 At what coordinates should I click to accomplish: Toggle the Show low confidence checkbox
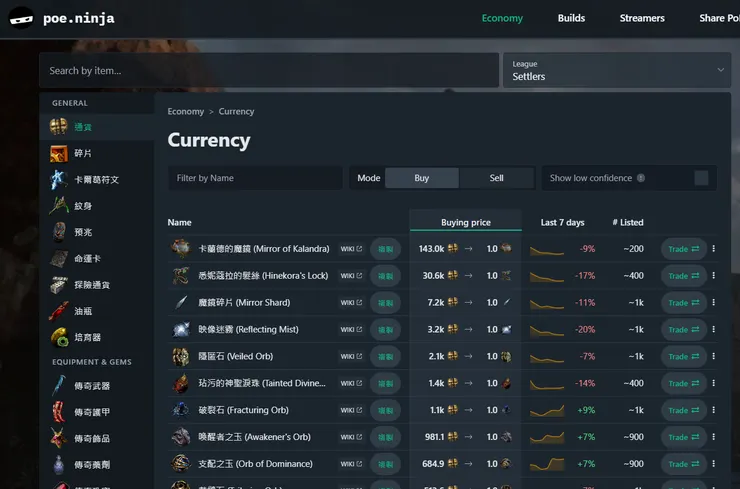(701, 178)
